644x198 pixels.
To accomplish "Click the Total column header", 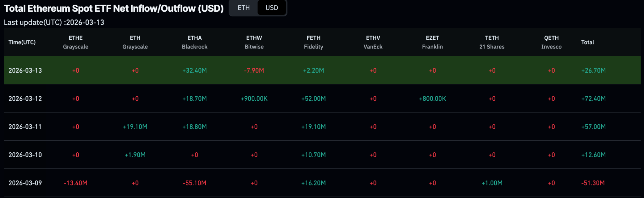I will 587,42.
